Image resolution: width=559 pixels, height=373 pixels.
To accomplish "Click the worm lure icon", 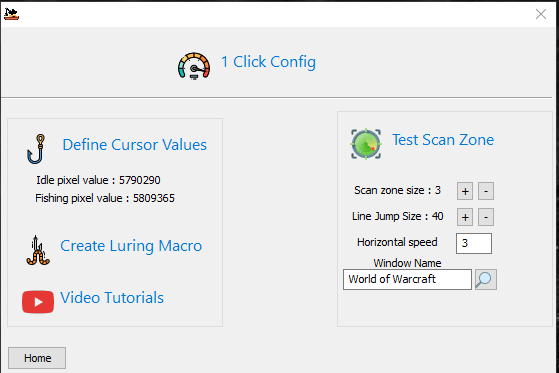I will 37,250.
